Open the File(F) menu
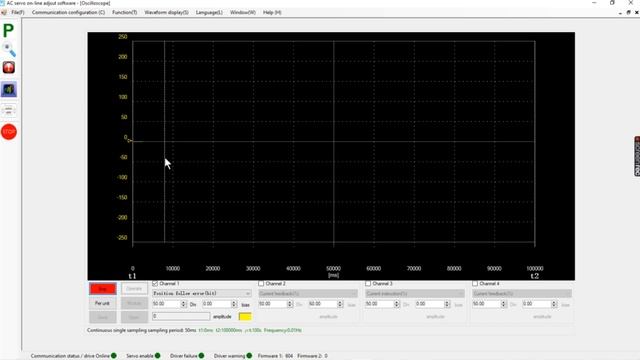640x360 pixels. point(18,13)
